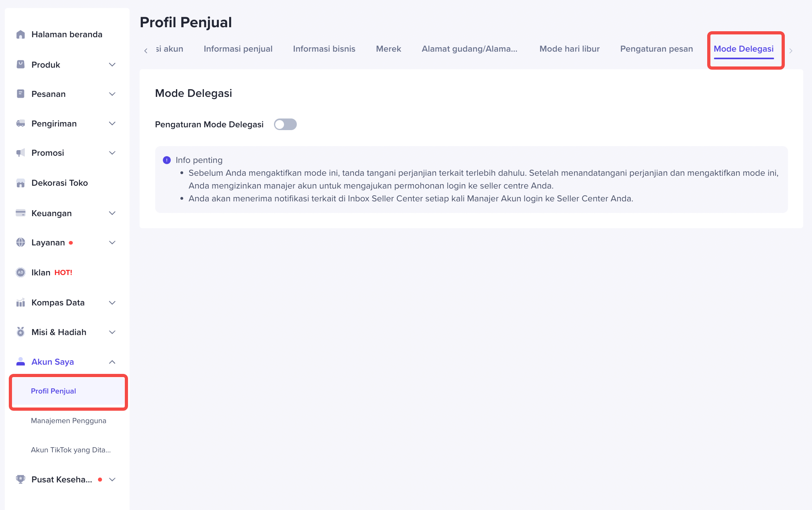812x510 pixels.
Task: Click the Keuangan card icon
Action: (20, 213)
